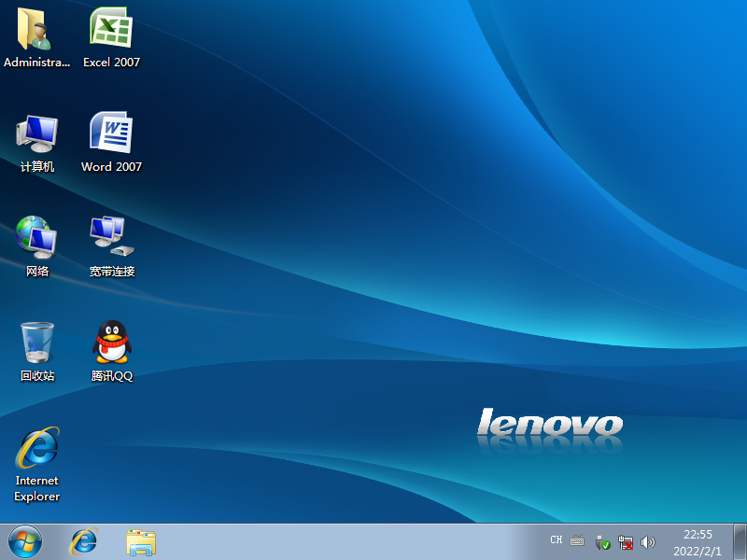Click the CH input language indicator

[x=557, y=540]
